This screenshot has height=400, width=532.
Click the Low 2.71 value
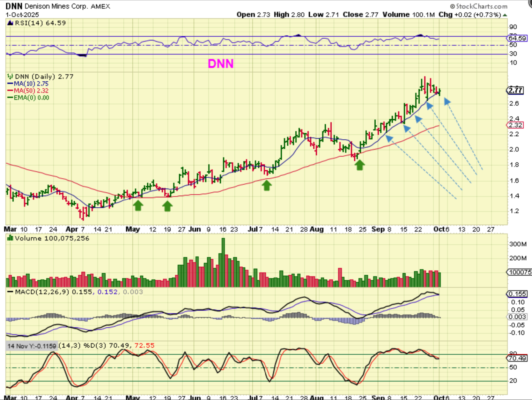323,15
